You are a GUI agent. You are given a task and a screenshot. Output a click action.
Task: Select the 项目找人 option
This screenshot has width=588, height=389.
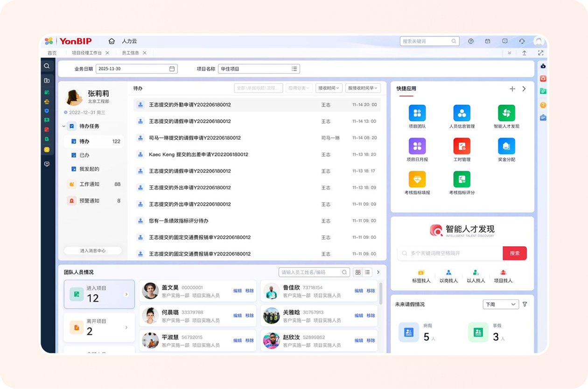point(503,276)
